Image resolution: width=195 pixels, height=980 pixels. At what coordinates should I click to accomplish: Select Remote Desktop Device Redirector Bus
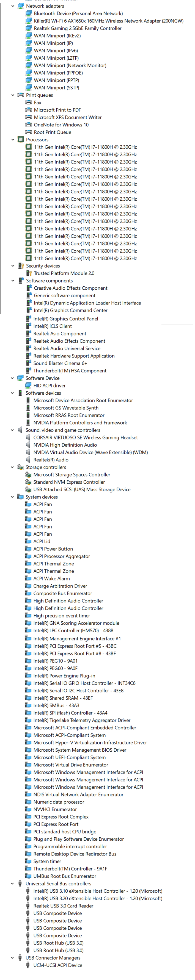[x=75, y=854]
